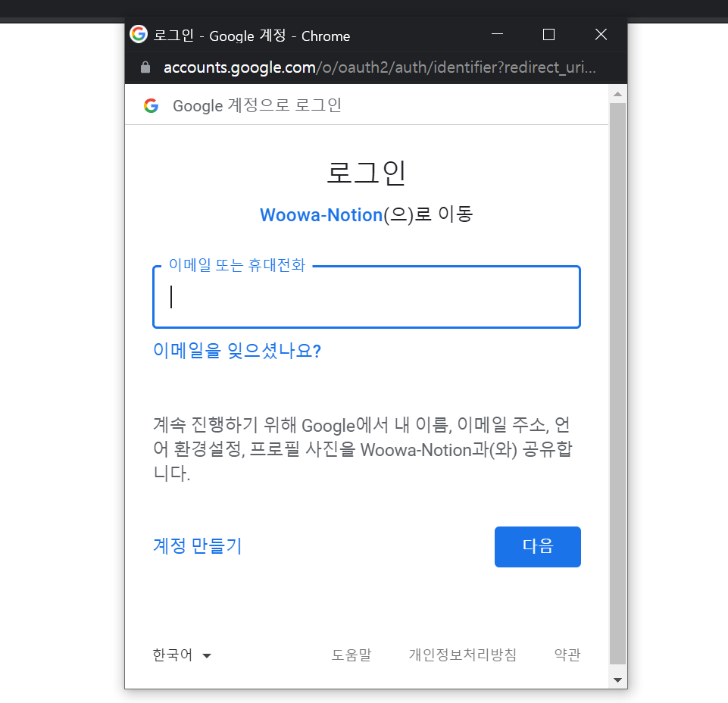The width and height of the screenshot is (728, 703).
Task: Click the Google logo in the title bar
Action: 139,34
